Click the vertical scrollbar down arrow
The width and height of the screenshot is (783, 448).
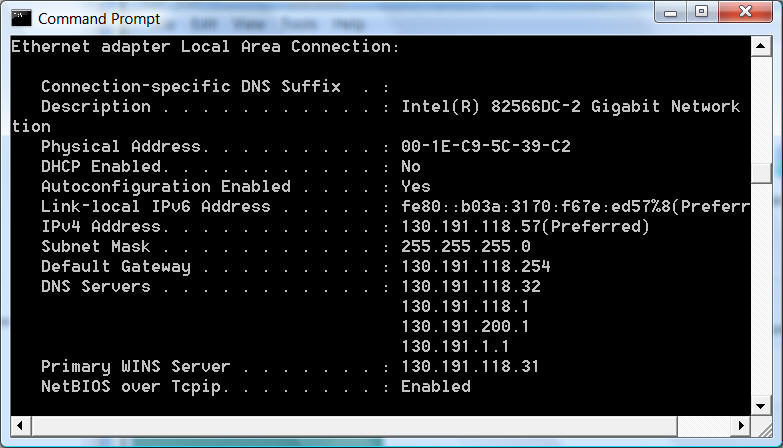click(x=761, y=406)
